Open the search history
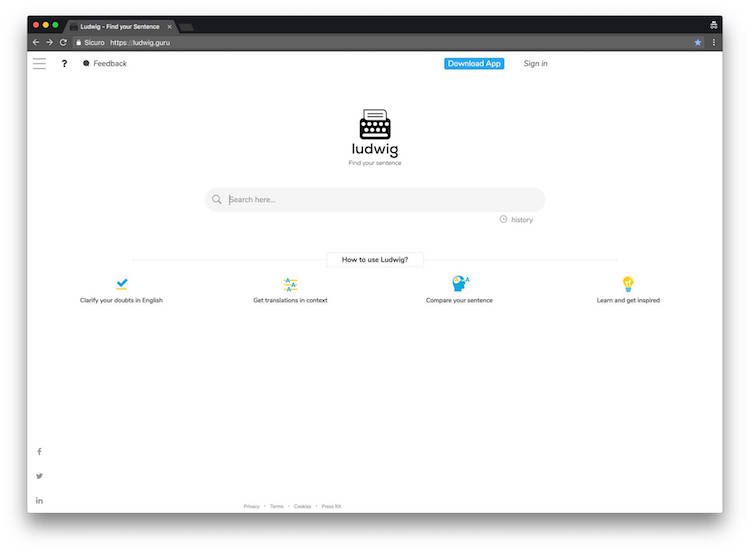750x552 pixels. (x=516, y=220)
